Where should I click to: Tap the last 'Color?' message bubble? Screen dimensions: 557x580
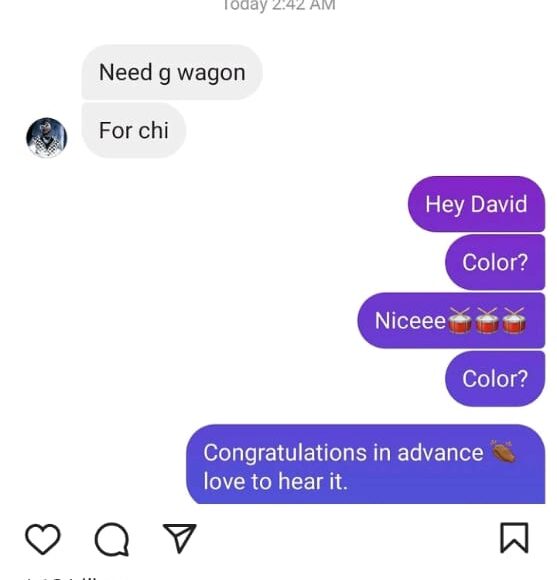click(495, 379)
